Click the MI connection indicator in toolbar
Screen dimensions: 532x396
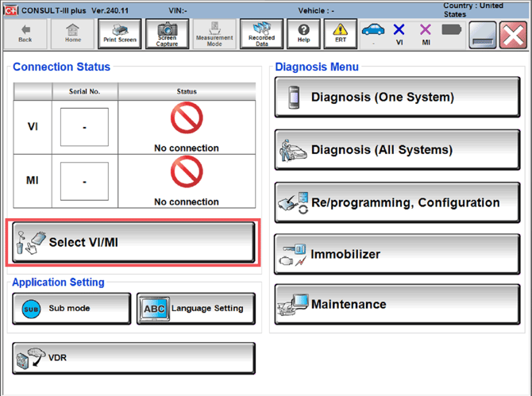coord(426,33)
